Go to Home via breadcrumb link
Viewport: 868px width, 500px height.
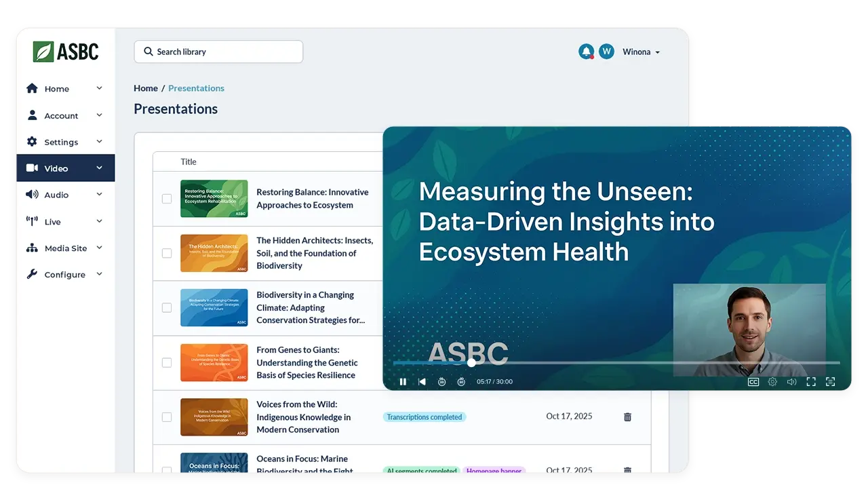145,88
